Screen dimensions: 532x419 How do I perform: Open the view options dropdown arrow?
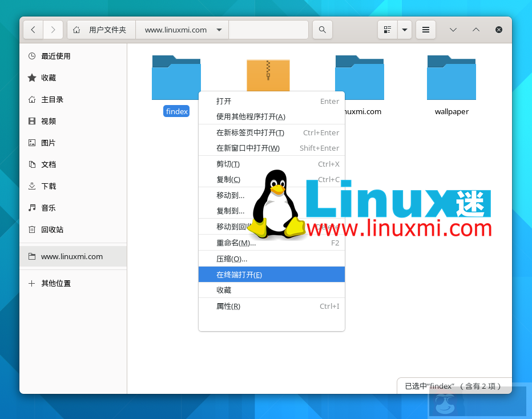pos(405,29)
